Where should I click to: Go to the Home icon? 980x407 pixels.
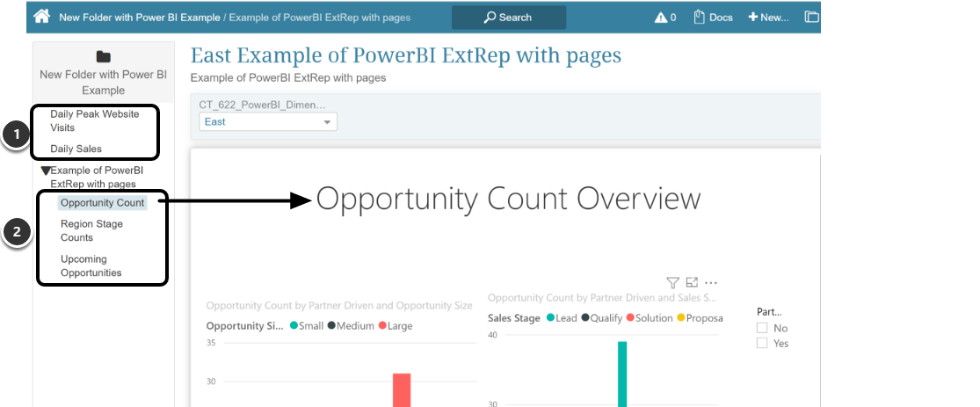[42, 17]
